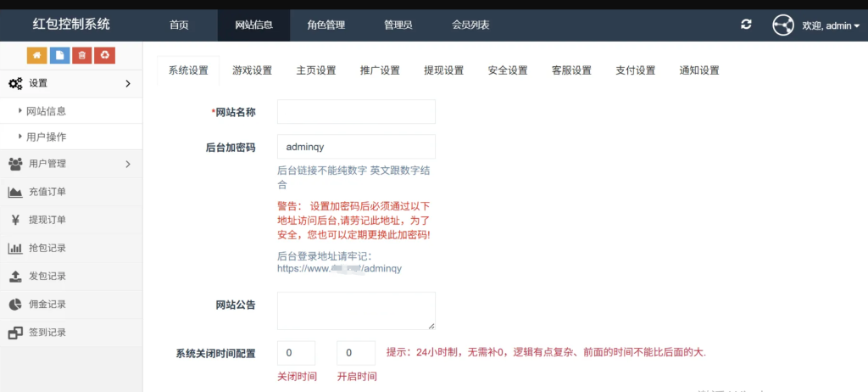This screenshot has width=868, height=392.
Task: Open 发包记录 sidebar item
Action: click(71, 276)
